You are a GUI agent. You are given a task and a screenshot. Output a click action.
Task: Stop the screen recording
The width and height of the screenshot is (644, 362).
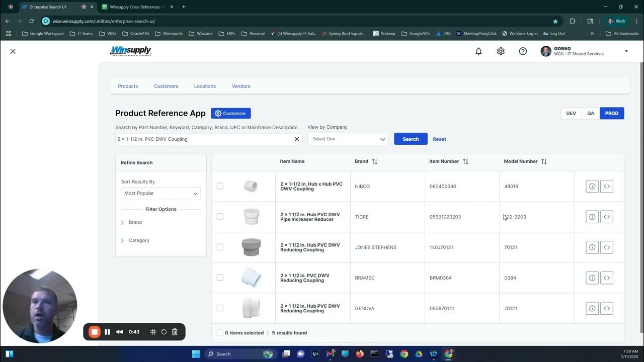tap(95, 332)
